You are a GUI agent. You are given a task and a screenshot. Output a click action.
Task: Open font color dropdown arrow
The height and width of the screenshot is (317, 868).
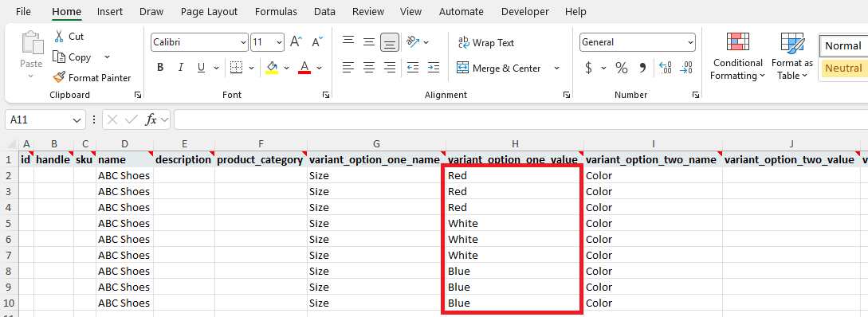[320, 68]
